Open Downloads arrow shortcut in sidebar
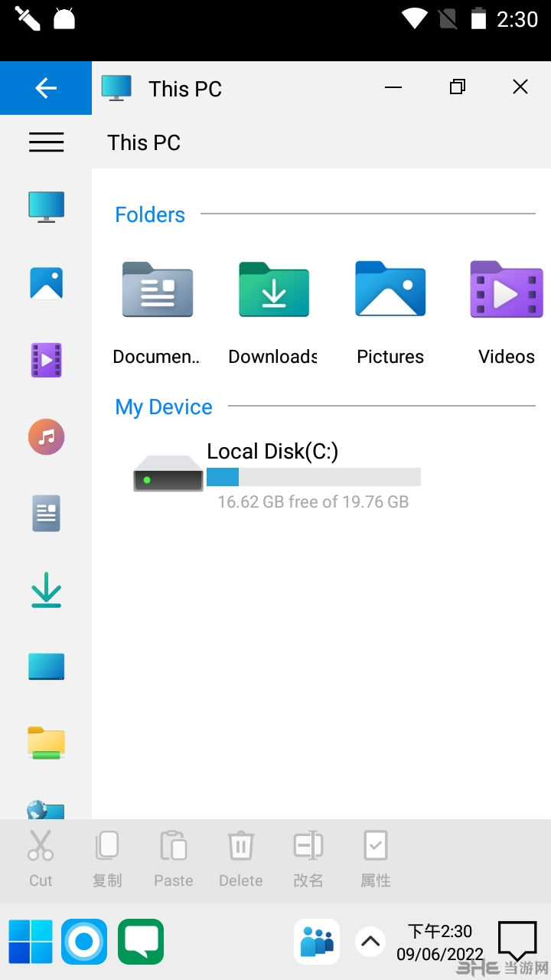This screenshot has width=551, height=980. point(46,590)
